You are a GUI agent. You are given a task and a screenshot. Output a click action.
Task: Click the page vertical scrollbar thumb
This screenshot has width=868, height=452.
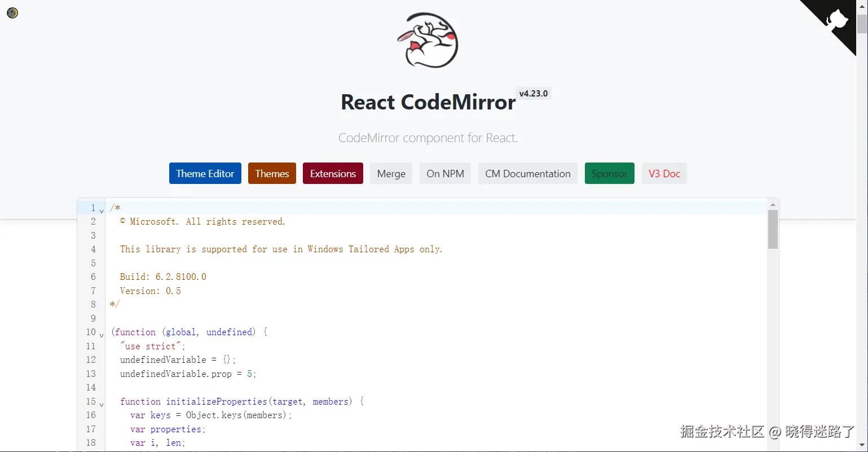(862, 24)
